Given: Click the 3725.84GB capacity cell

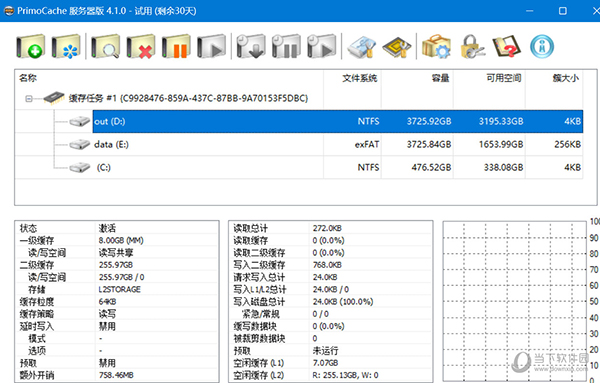Looking at the screenshot, I should tap(429, 145).
